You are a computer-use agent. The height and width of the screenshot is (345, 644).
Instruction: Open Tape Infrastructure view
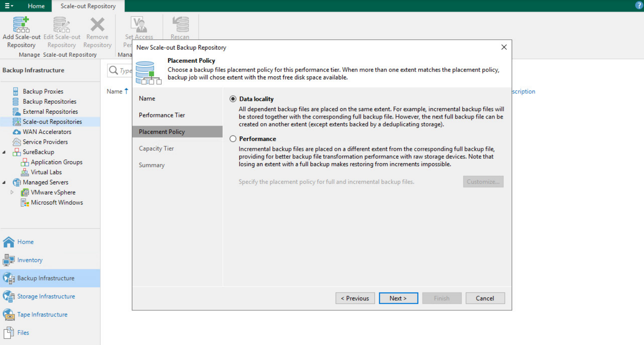coord(42,314)
